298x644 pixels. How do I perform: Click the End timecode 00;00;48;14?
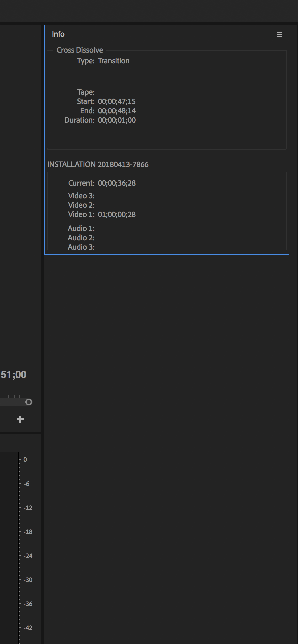click(117, 111)
